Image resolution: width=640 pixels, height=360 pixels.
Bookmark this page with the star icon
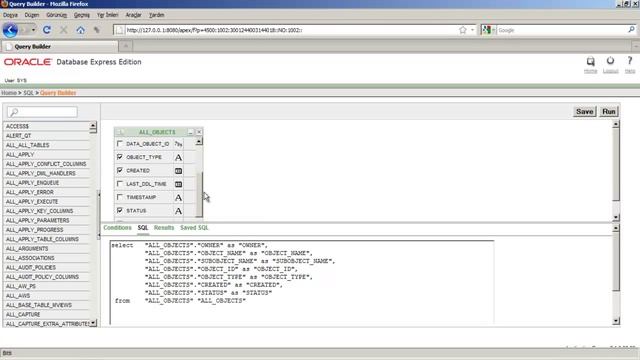[x=462, y=30]
